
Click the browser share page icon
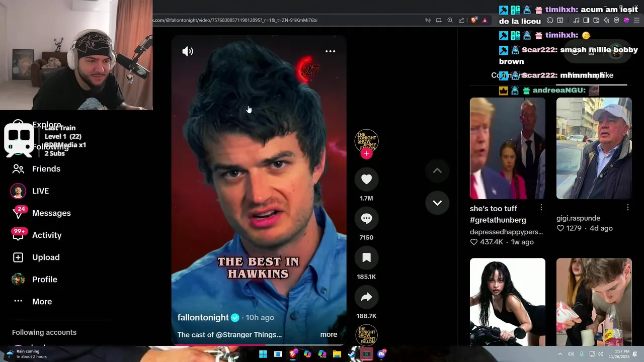pos(461,20)
